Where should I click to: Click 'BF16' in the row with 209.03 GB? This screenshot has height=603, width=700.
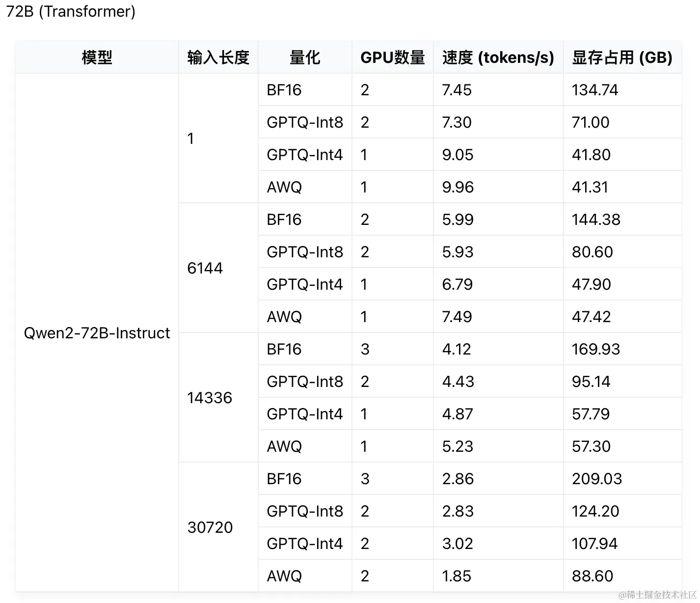click(284, 479)
